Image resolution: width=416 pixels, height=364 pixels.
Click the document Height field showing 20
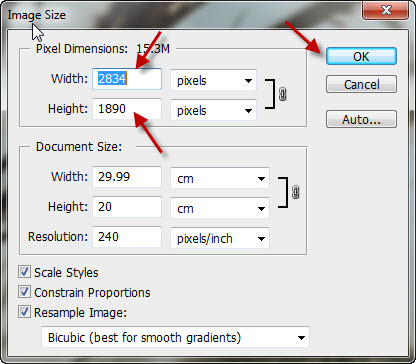click(x=127, y=207)
